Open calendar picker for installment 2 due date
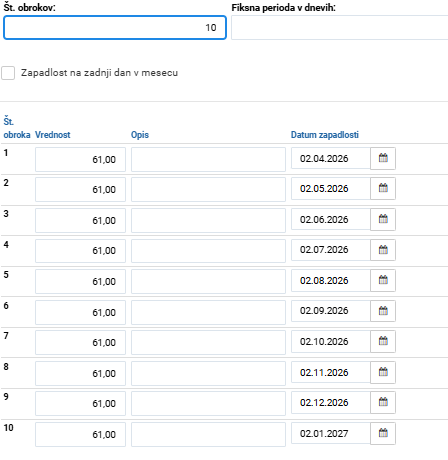 click(x=383, y=188)
